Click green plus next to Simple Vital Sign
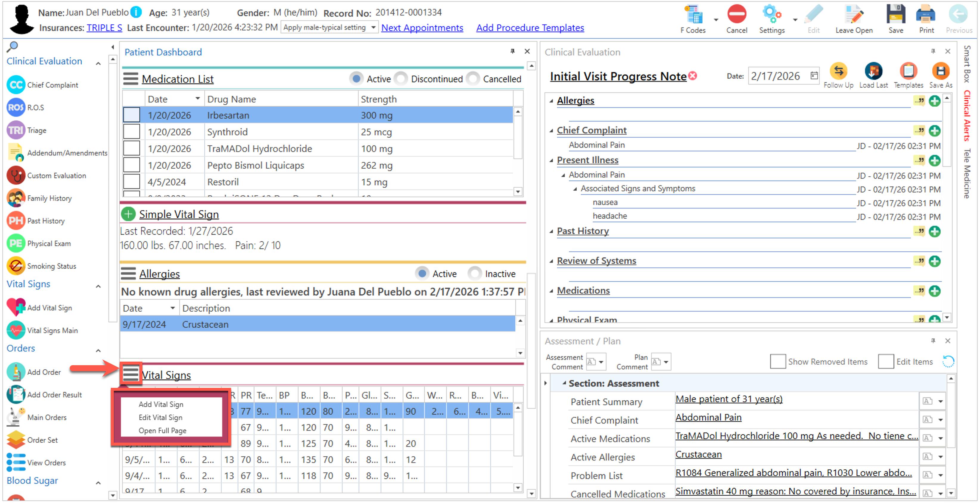 tap(129, 214)
